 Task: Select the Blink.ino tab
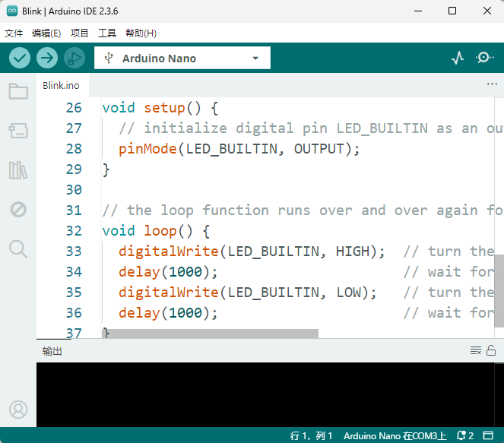click(61, 85)
